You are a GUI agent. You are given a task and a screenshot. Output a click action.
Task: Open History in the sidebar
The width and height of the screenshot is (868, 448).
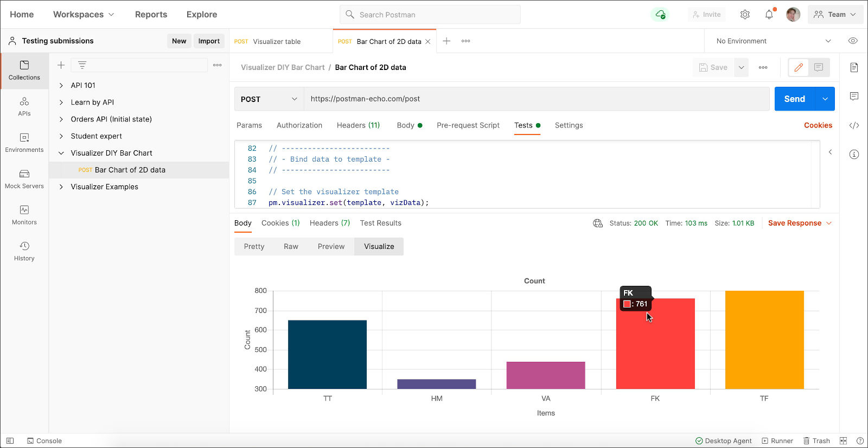tap(24, 252)
